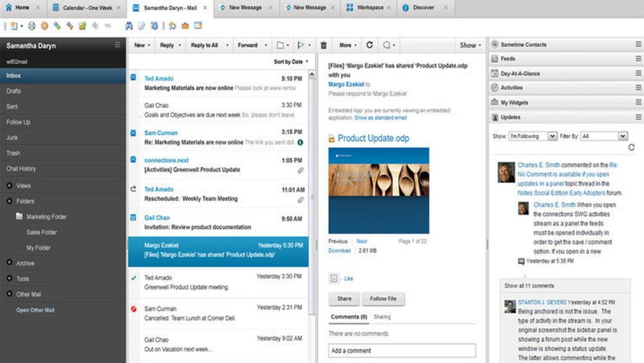Click the briefcase icon in top toolbar
Image resolution: width=644 pixels, height=363 pixels.
click(185, 26)
